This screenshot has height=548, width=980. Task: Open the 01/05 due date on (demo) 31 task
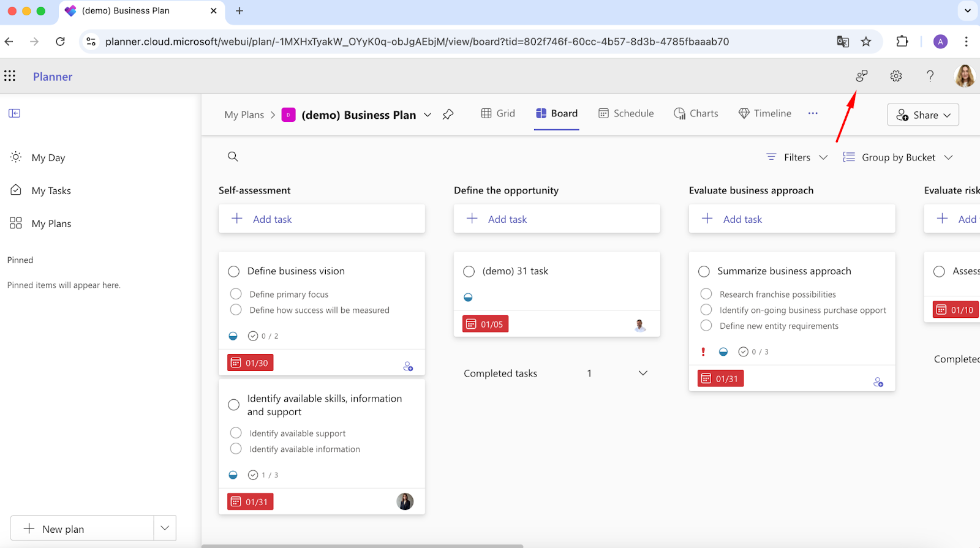tap(485, 324)
